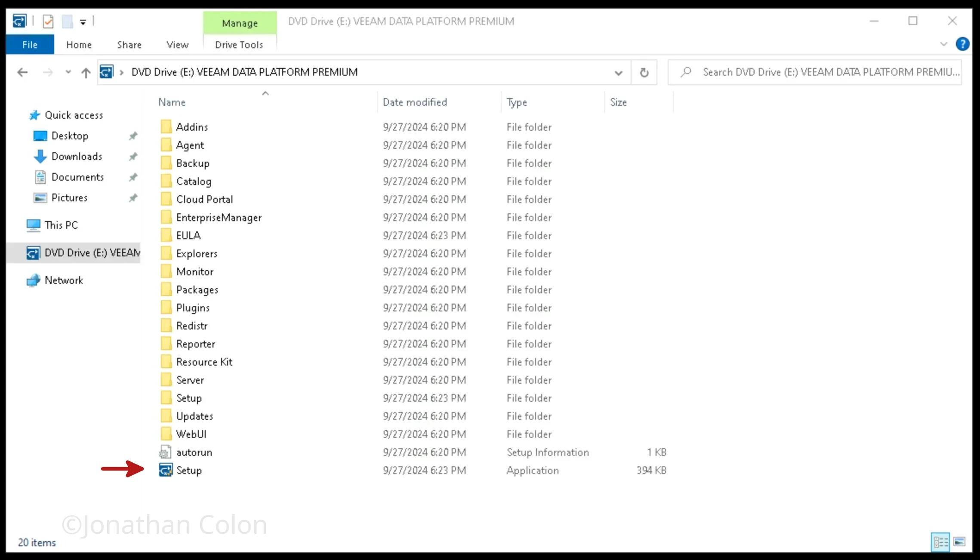Open the File menu
This screenshot has height=560, width=980.
click(x=30, y=44)
